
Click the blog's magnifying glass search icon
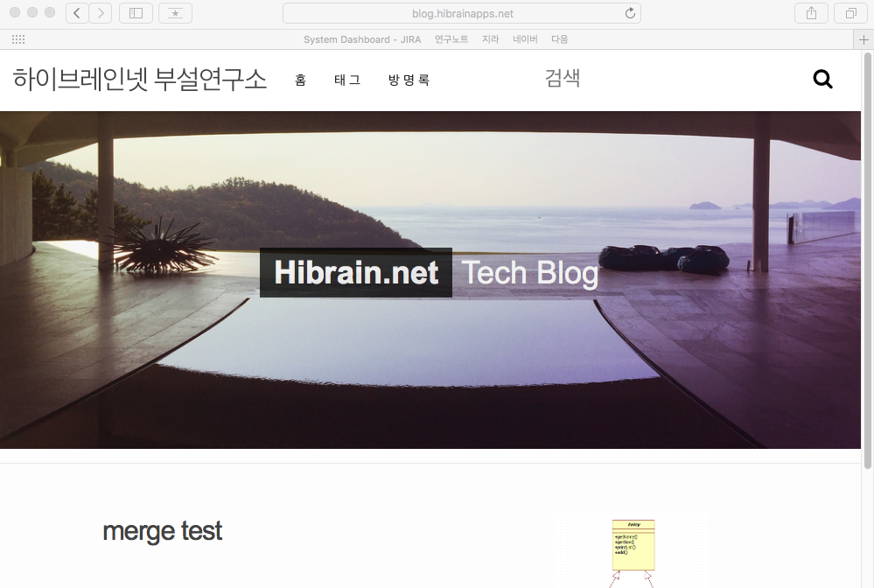(822, 79)
